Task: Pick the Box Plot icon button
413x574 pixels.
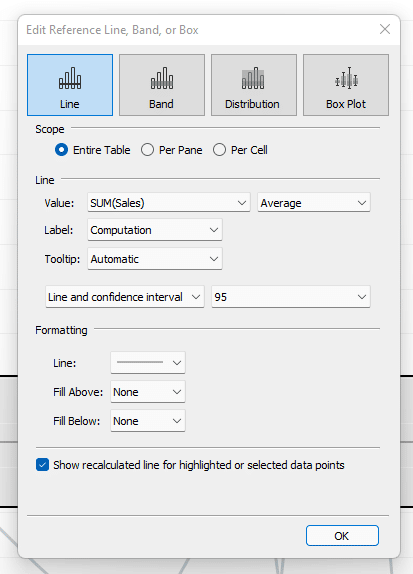Action: tap(346, 85)
